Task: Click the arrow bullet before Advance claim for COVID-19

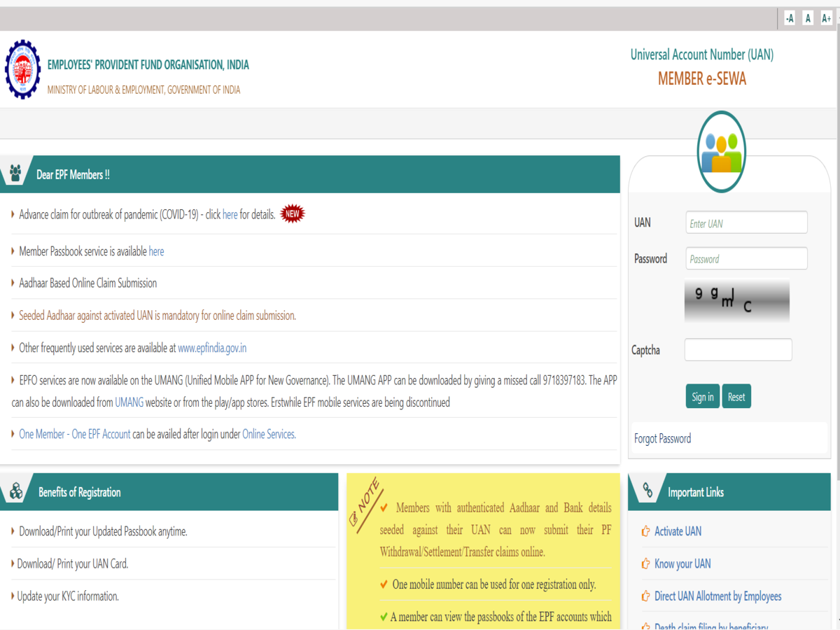Action: pos(13,214)
